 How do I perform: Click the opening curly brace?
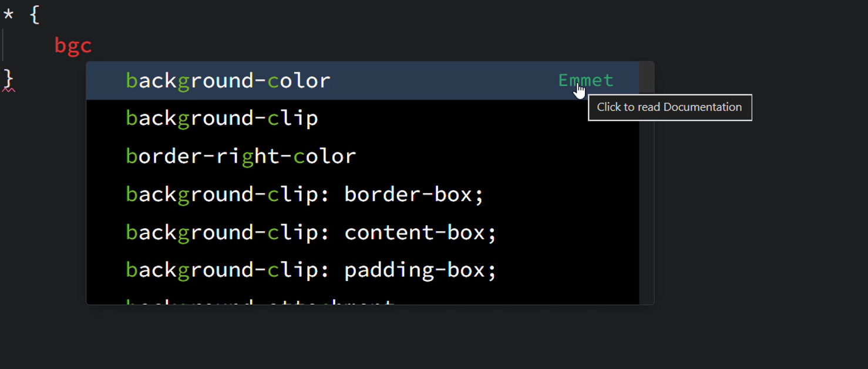35,13
